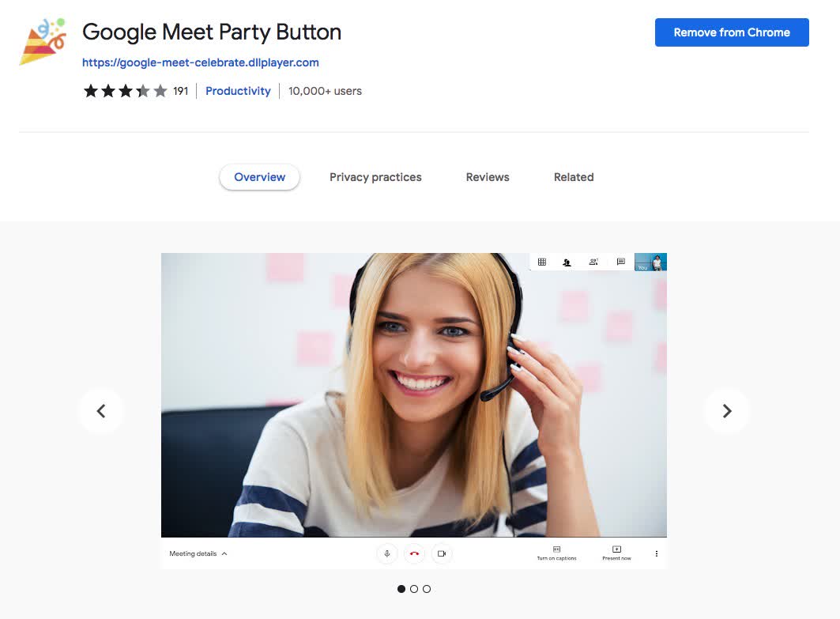The height and width of the screenshot is (619, 840).
Task: Open the Productivity category link
Action: [238, 91]
